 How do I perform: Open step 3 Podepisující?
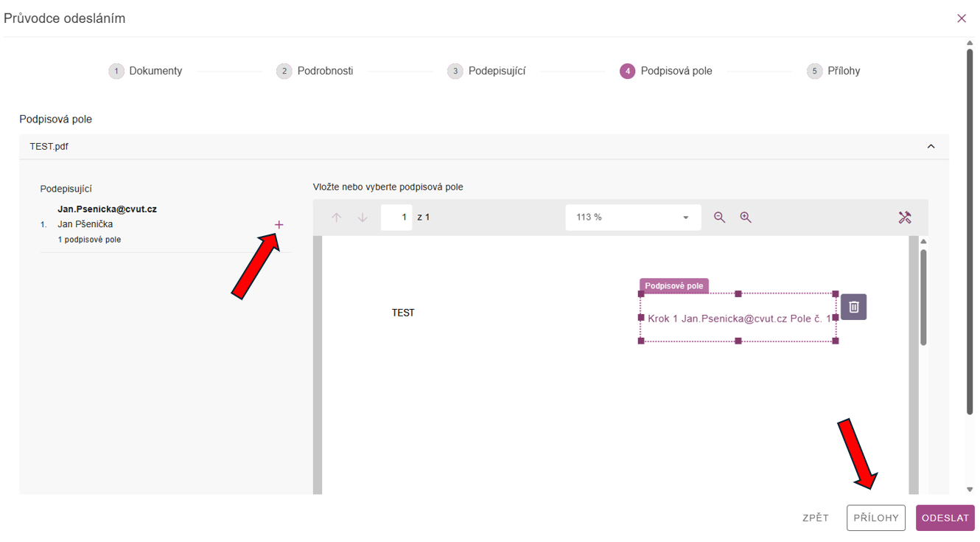tap(487, 72)
